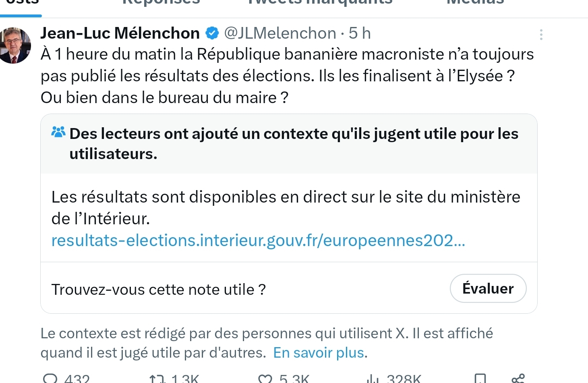Image resolution: width=588 pixels, height=383 pixels.
Task: Open the tweet via the 5 h timestamp
Action: click(360, 33)
